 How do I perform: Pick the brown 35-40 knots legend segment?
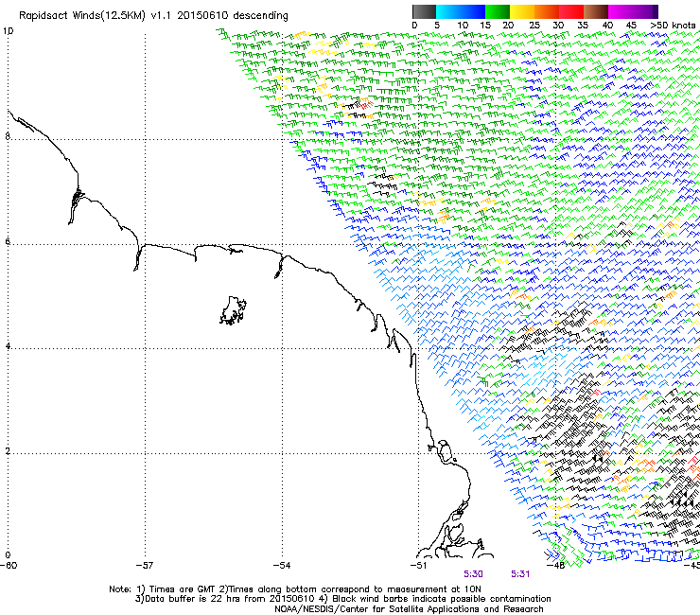coord(596,11)
